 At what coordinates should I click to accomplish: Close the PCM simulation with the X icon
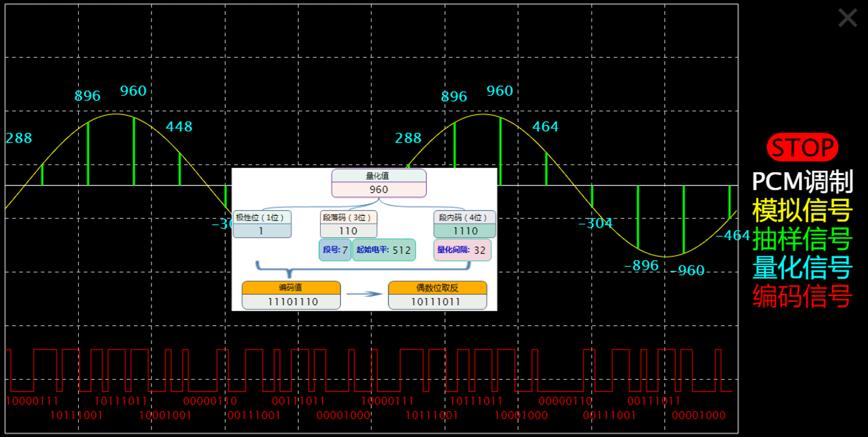point(847,18)
